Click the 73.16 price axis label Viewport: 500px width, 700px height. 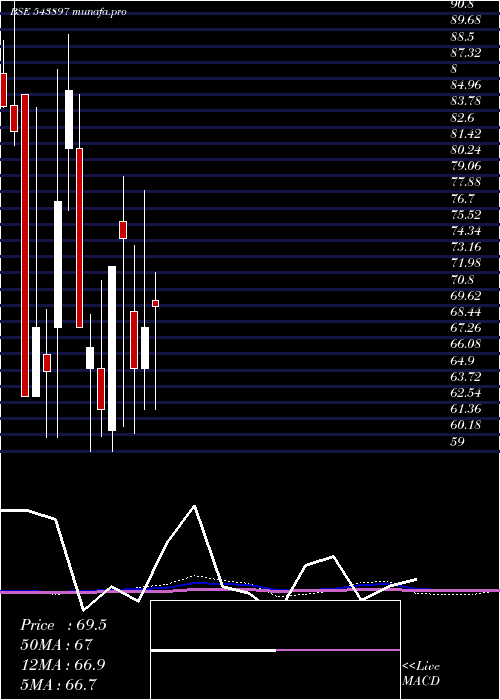pyautogui.click(x=466, y=246)
